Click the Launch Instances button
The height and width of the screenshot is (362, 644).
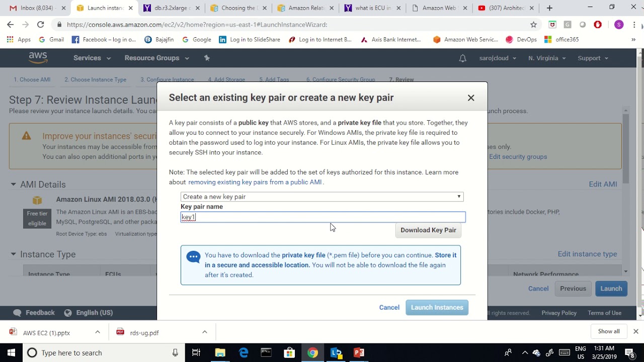pos(437,308)
